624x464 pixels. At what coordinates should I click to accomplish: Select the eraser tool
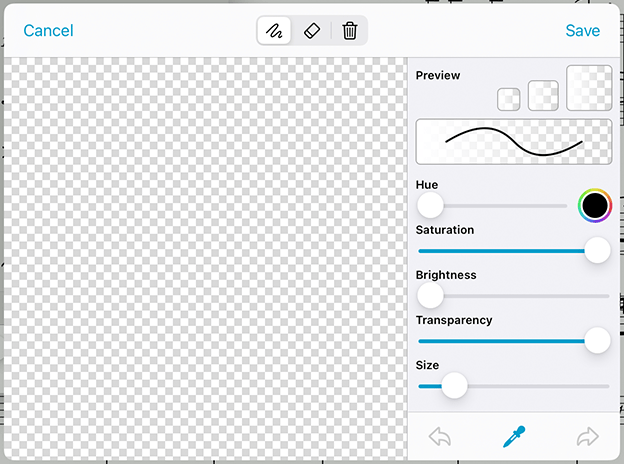click(311, 31)
